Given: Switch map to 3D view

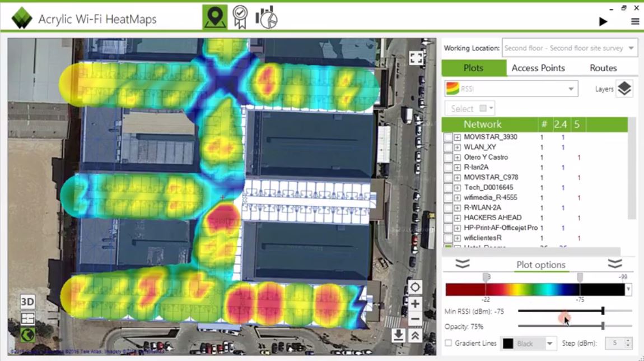Looking at the screenshot, I should click(27, 302).
